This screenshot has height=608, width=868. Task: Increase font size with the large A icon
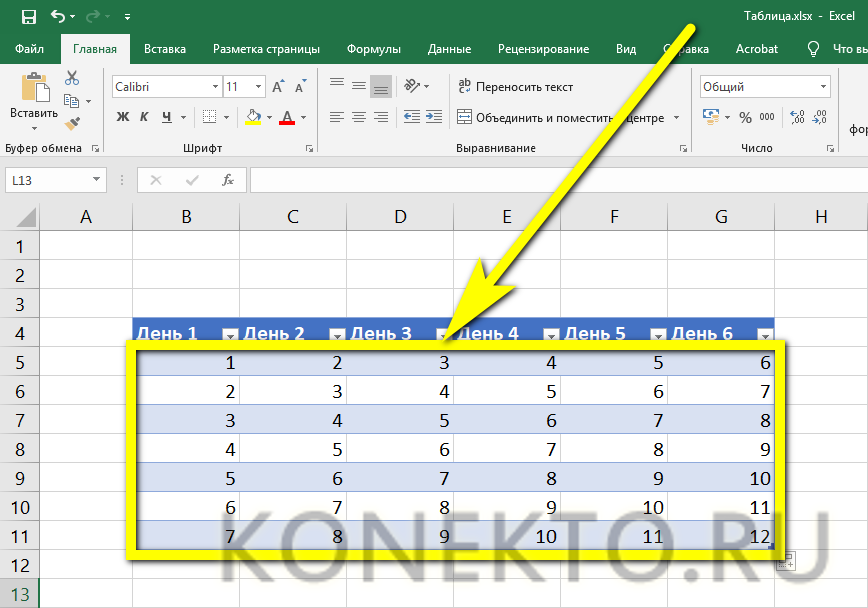pos(279,87)
